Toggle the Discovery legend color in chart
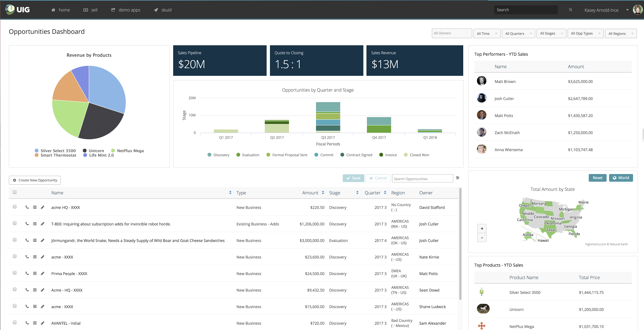The width and height of the screenshot is (644, 330). (209, 155)
